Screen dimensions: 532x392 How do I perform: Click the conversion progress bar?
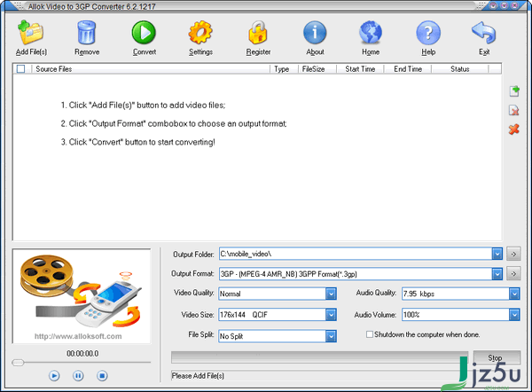click(x=319, y=357)
